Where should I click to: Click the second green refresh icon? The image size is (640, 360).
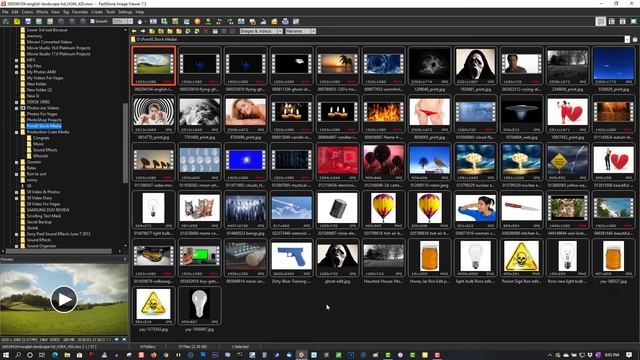(x=197, y=31)
